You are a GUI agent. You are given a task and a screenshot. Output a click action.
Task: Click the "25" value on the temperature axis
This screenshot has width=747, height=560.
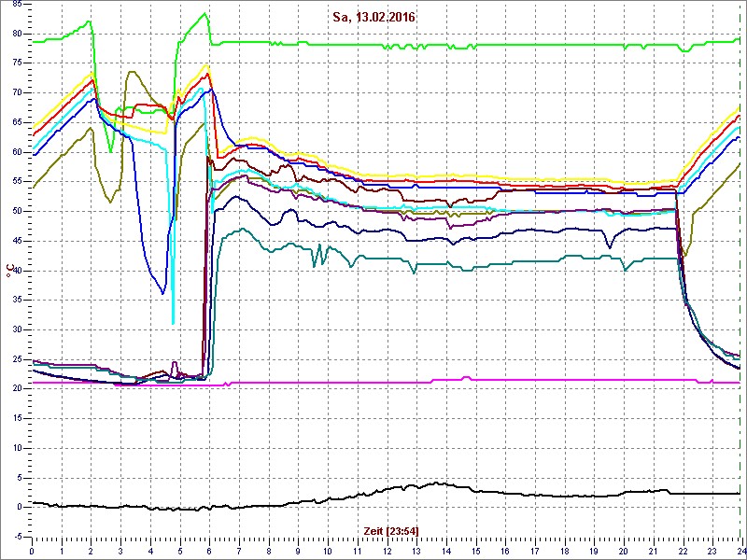(x=17, y=359)
